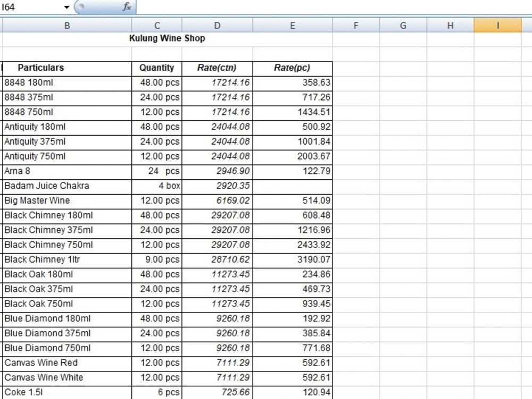Click the per-piece rate 771.68

coord(293,348)
